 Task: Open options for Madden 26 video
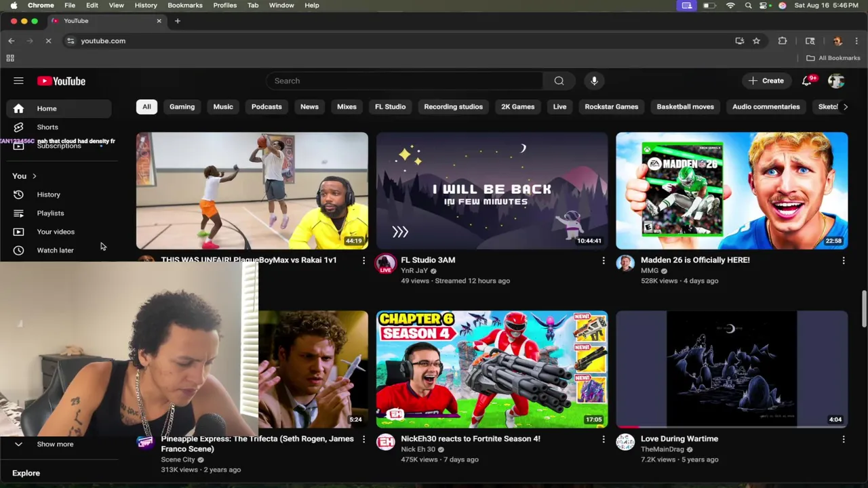844,260
